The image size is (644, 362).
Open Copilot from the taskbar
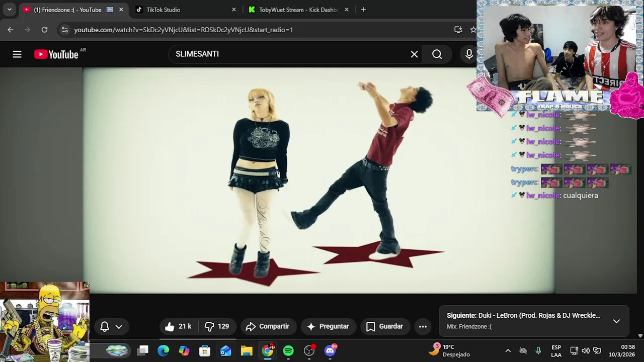[x=184, y=350]
